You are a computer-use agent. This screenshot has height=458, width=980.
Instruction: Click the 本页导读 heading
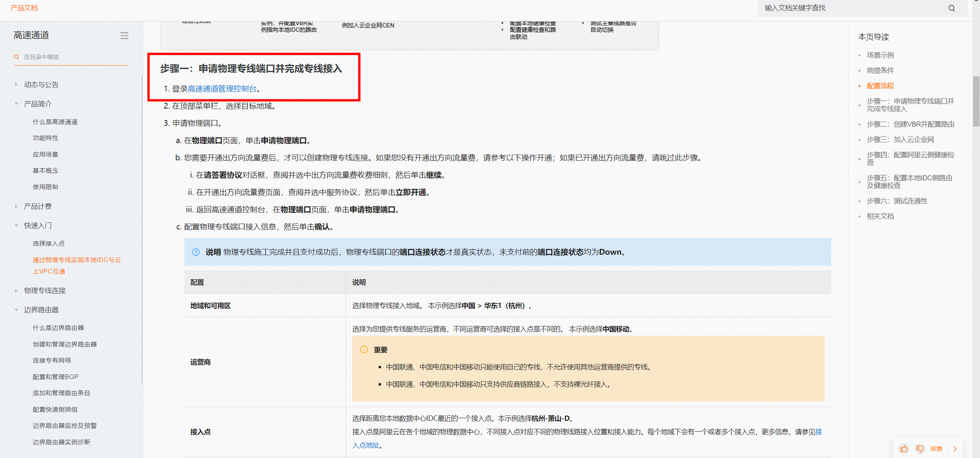click(x=873, y=37)
